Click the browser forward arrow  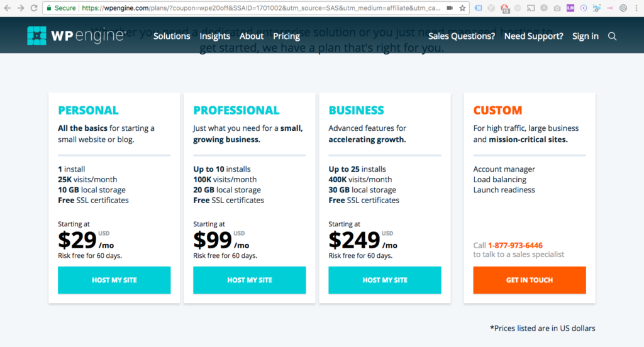point(21,8)
